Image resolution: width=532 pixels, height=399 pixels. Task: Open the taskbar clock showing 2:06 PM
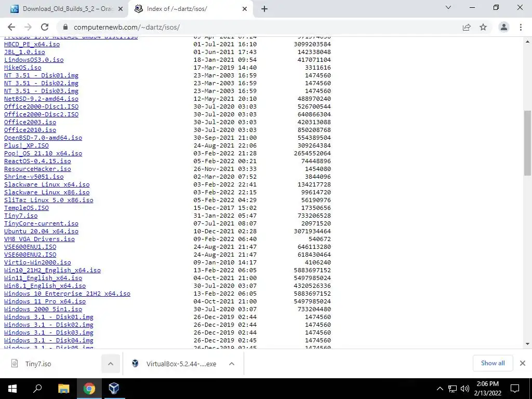pos(487,389)
